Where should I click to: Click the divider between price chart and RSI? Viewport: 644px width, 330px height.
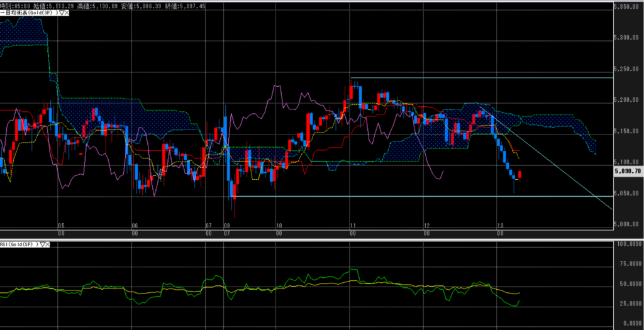pos(314,239)
